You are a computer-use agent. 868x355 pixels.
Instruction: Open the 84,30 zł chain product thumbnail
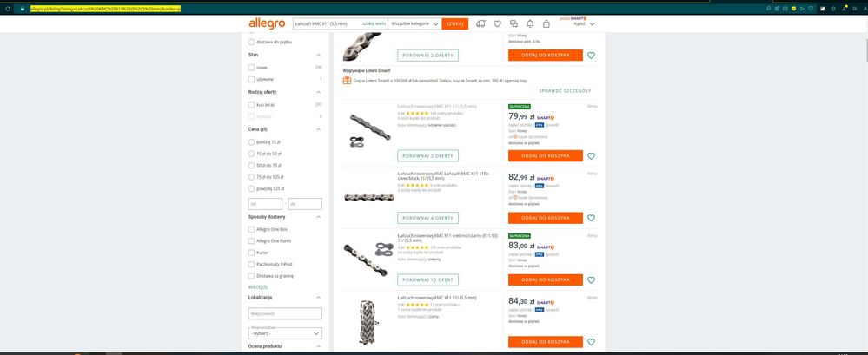coord(368,321)
